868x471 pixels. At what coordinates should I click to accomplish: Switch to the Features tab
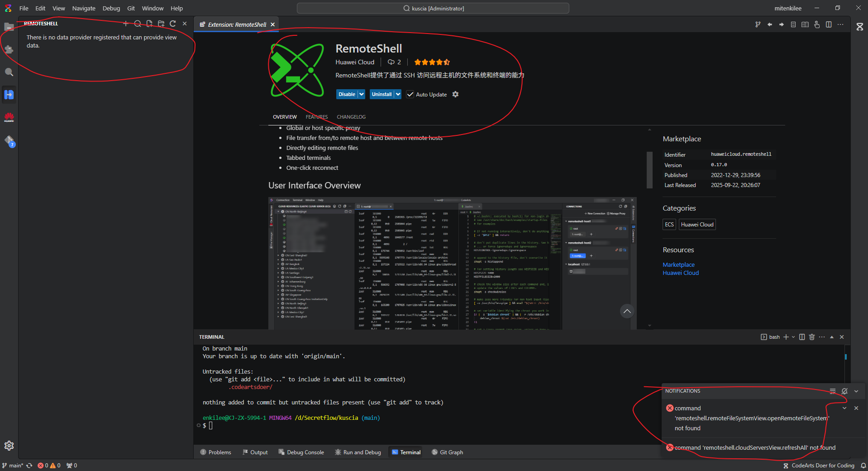(317, 117)
